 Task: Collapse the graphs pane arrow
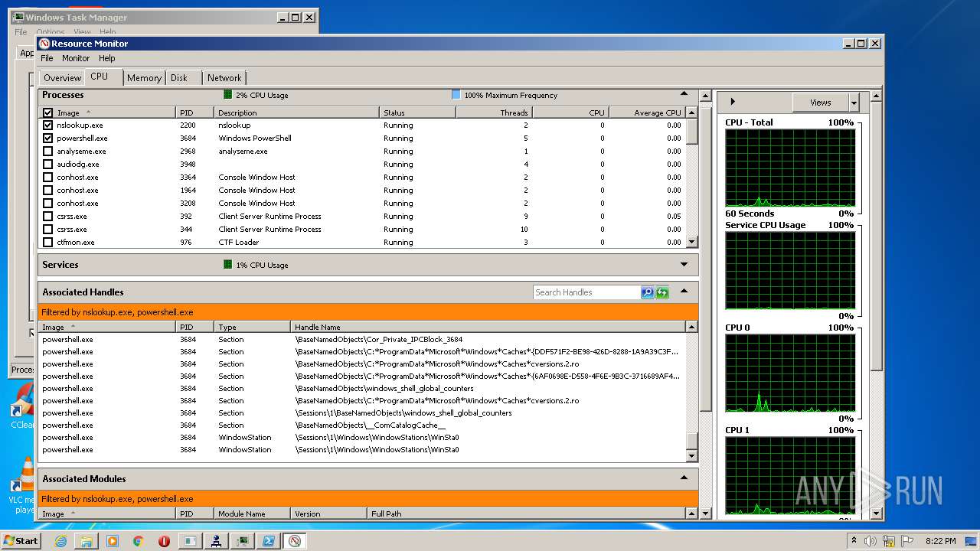click(x=733, y=102)
